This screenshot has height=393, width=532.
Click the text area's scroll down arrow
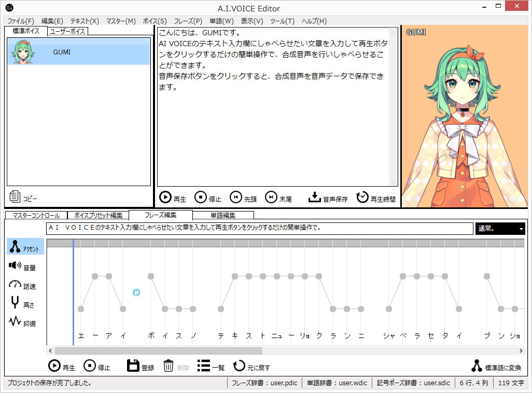pyautogui.click(x=394, y=182)
